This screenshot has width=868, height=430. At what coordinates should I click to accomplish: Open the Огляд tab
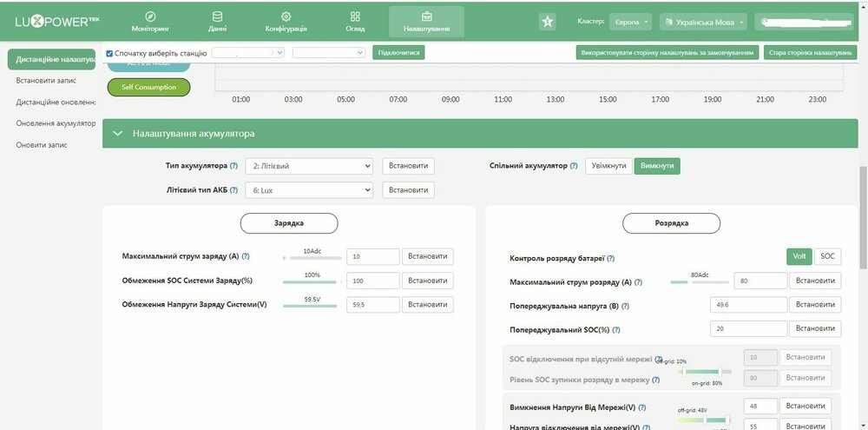click(x=355, y=22)
